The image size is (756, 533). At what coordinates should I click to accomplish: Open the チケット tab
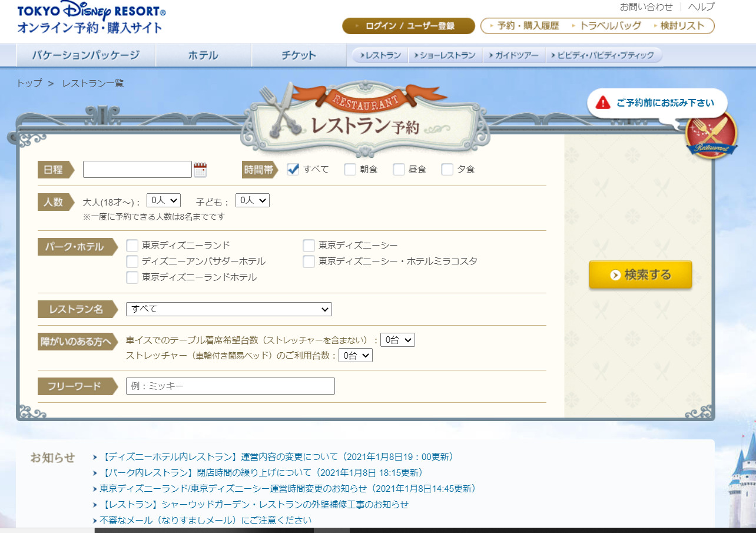pyautogui.click(x=299, y=55)
